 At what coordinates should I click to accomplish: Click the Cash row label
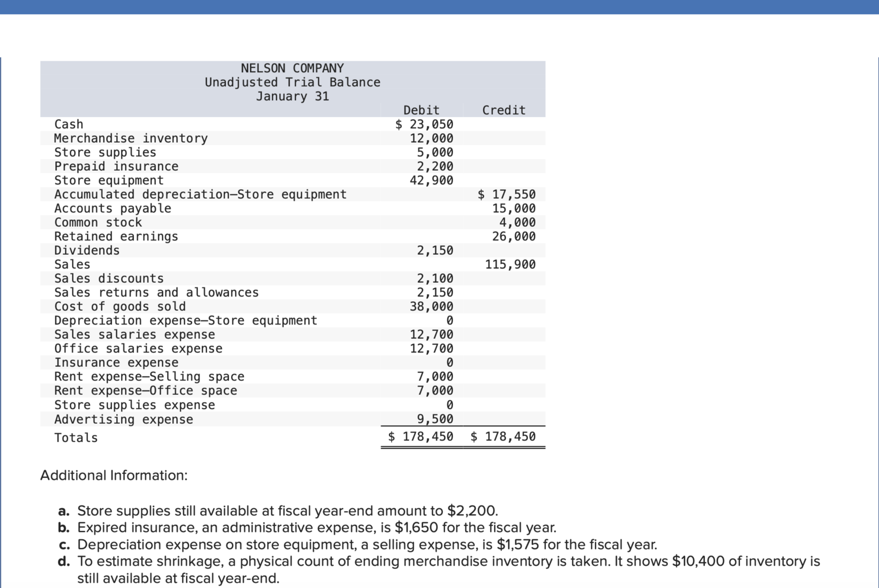click(x=69, y=124)
